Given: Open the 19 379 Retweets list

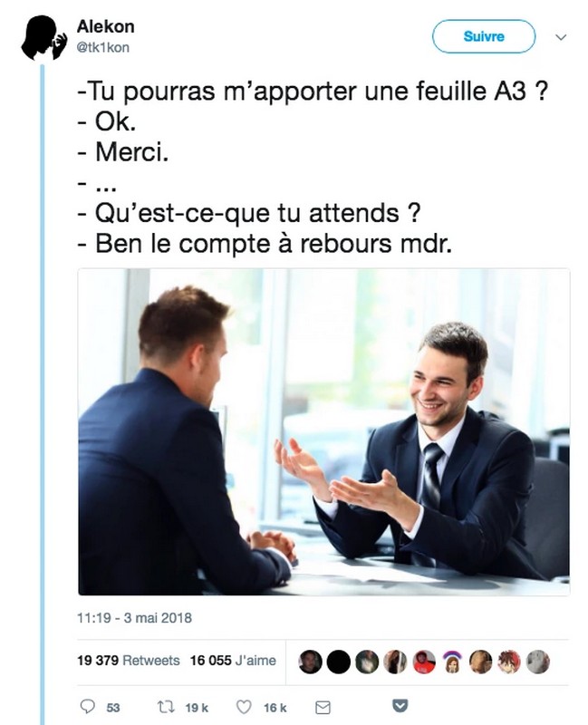Looking at the screenshot, I should click(x=129, y=661).
